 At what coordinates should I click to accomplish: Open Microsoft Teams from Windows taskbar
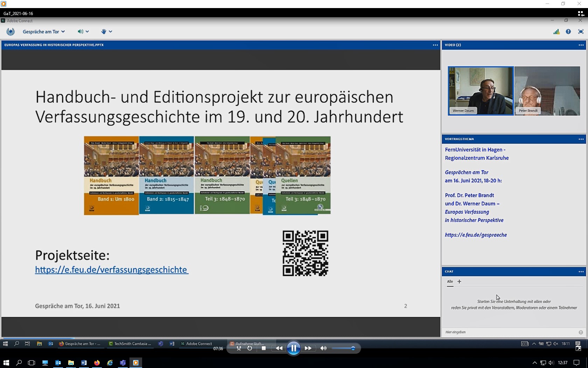click(123, 363)
